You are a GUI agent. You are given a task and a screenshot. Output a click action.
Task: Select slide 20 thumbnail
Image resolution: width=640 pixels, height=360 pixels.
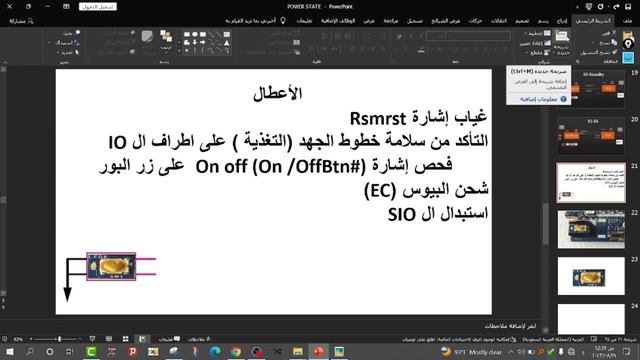coord(591,136)
